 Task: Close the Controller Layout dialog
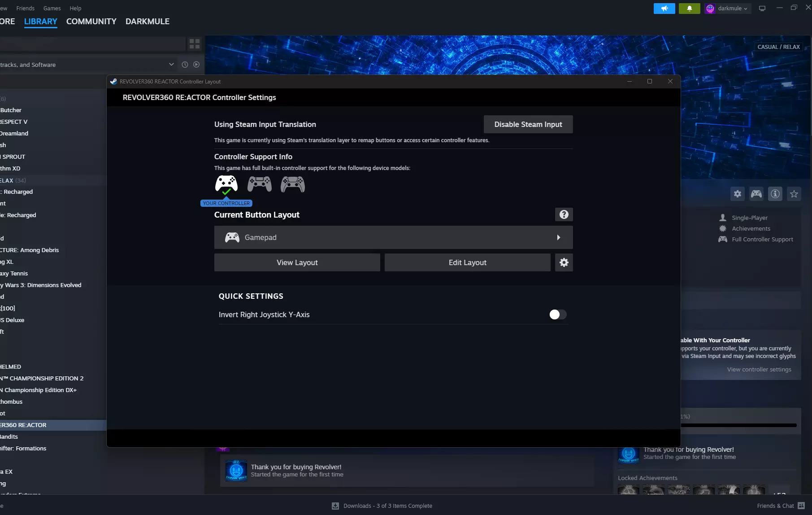[670, 81]
